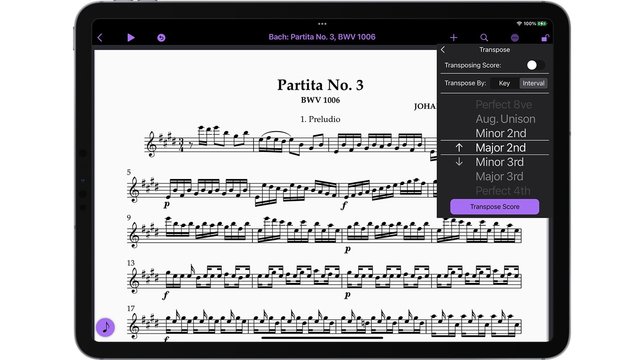This screenshot has height=360, width=644.
Task: Open the more options ellipsis icon
Action: click(x=515, y=37)
